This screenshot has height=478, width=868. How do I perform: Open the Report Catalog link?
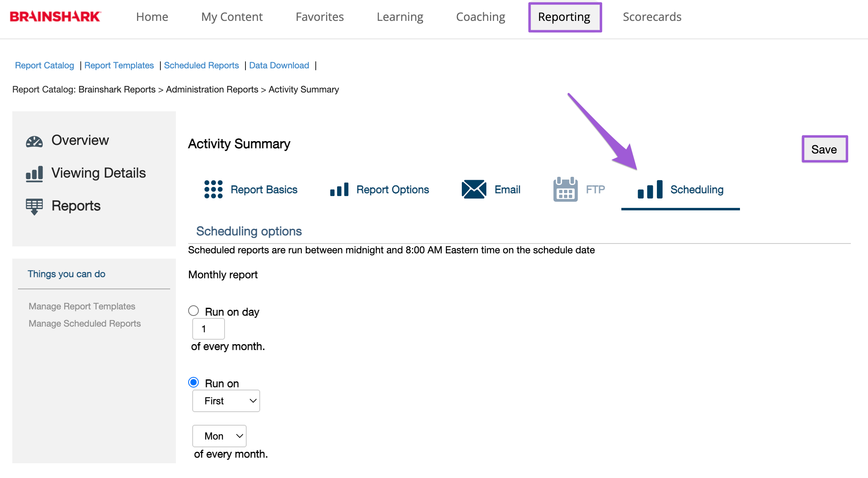tap(45, 65)
